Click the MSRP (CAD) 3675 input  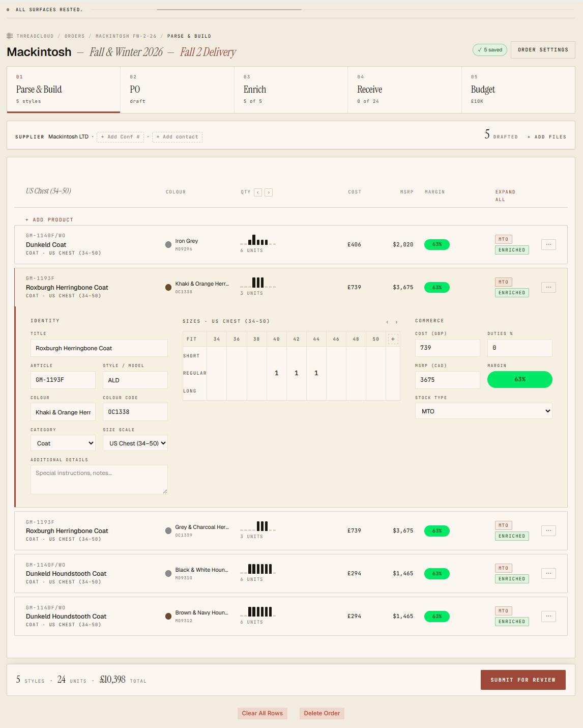(x=448, y=380)
